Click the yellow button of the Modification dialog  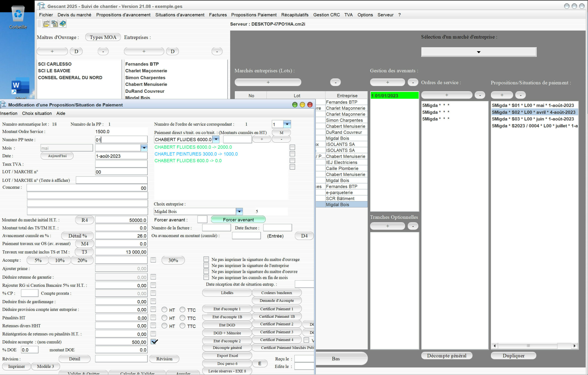(x=302, y=105)
